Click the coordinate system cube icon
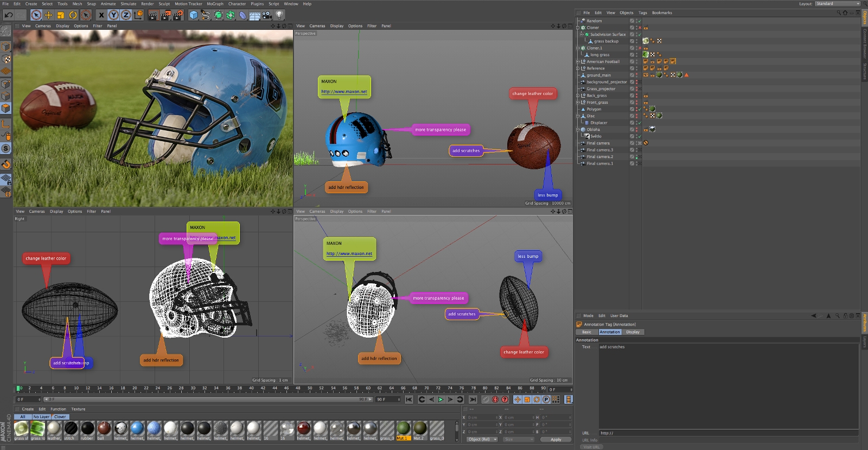 point(138,15)
